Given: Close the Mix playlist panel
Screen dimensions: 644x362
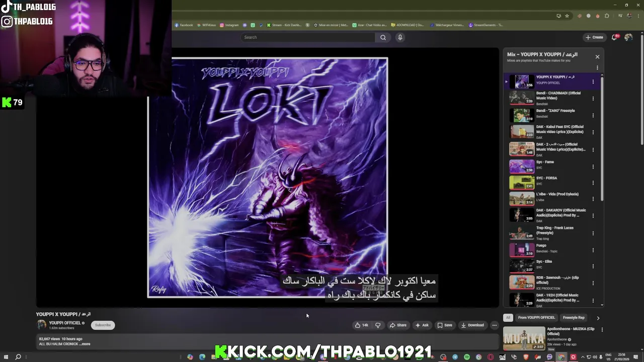Looking at the screenshot, I should (x=597, y=57).
